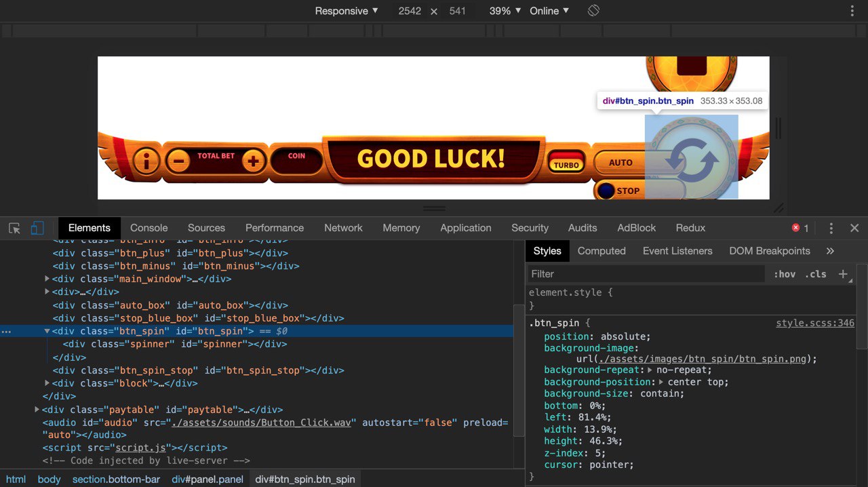The image size is (868, 487).
Task: Expand the background-repeat shorthand arrow
Action: 650,370
